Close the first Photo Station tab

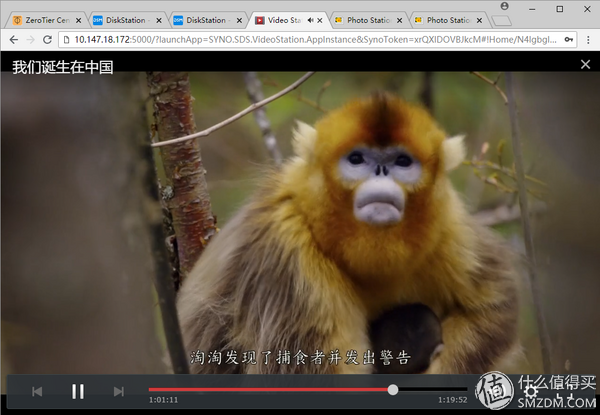point(399,21)
